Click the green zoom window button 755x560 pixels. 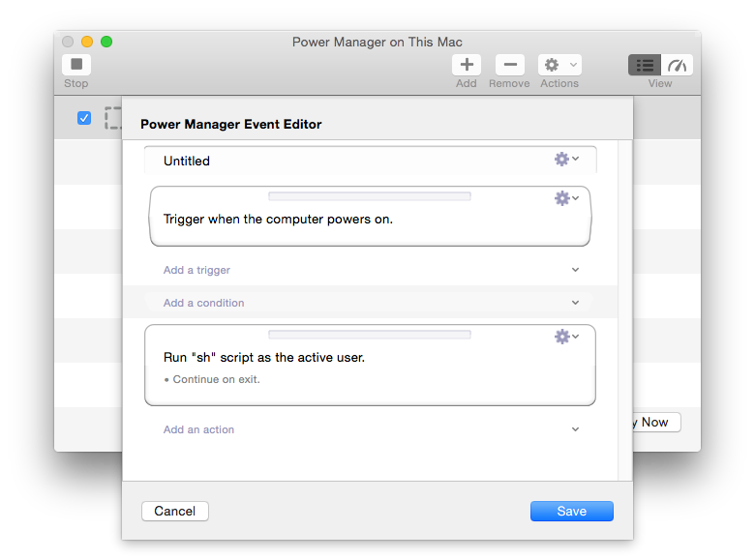pyautogui.click(x=106, y=42)
